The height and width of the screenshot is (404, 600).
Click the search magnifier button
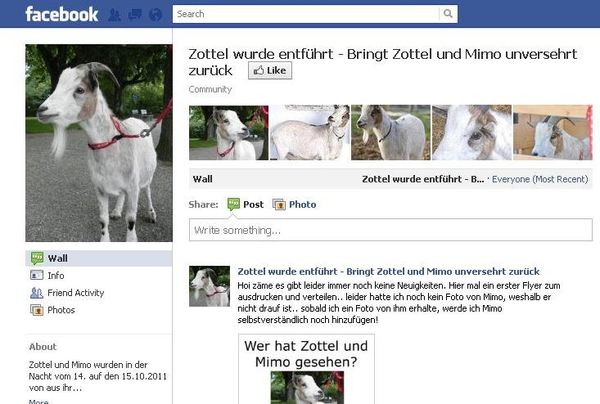coord(448,14)
